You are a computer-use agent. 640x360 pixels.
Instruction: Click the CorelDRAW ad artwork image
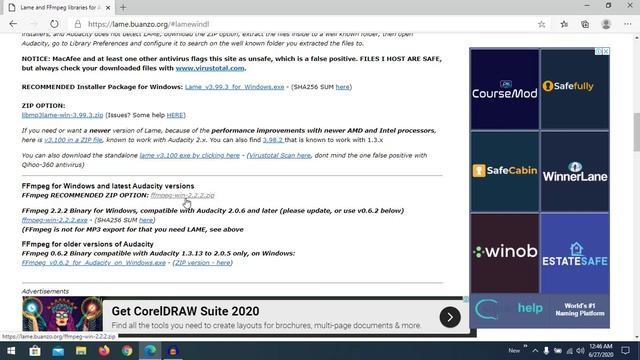62,313
